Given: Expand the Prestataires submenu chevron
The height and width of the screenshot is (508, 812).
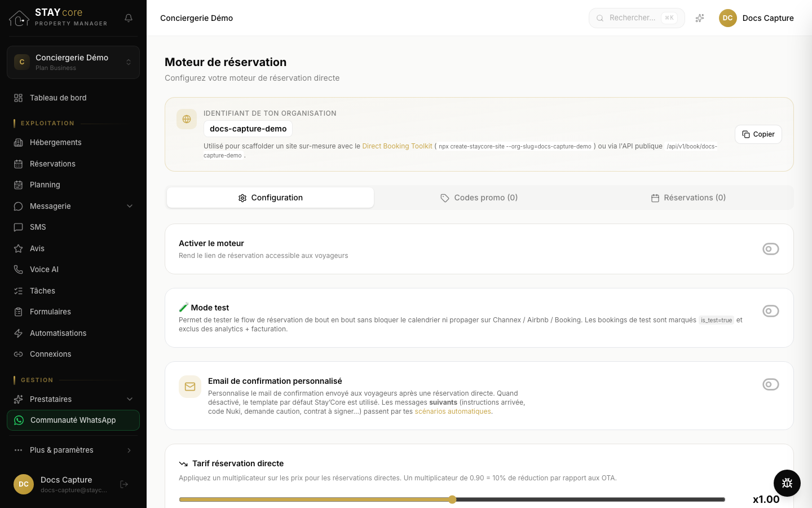Looking at the screenshot, I should tap(130, 399).
